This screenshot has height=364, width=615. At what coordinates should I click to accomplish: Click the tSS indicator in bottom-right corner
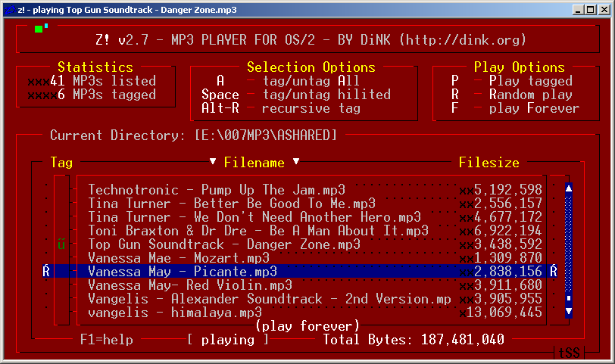tap(569, 353)
